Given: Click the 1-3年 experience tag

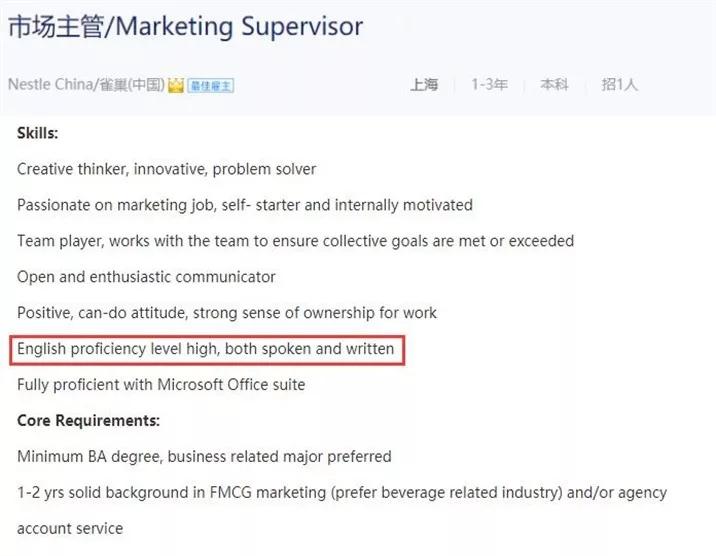Looking at the screenshot, I should tap(490, 85).
